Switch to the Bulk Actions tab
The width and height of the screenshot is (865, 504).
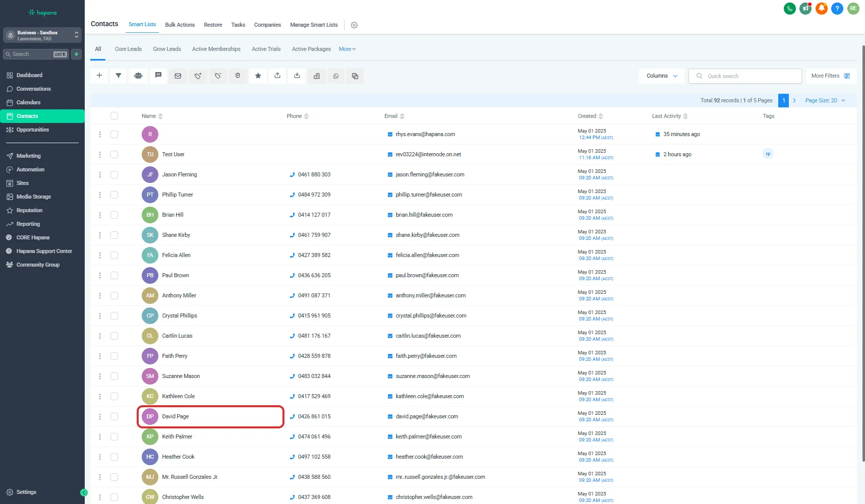point(180,25)
